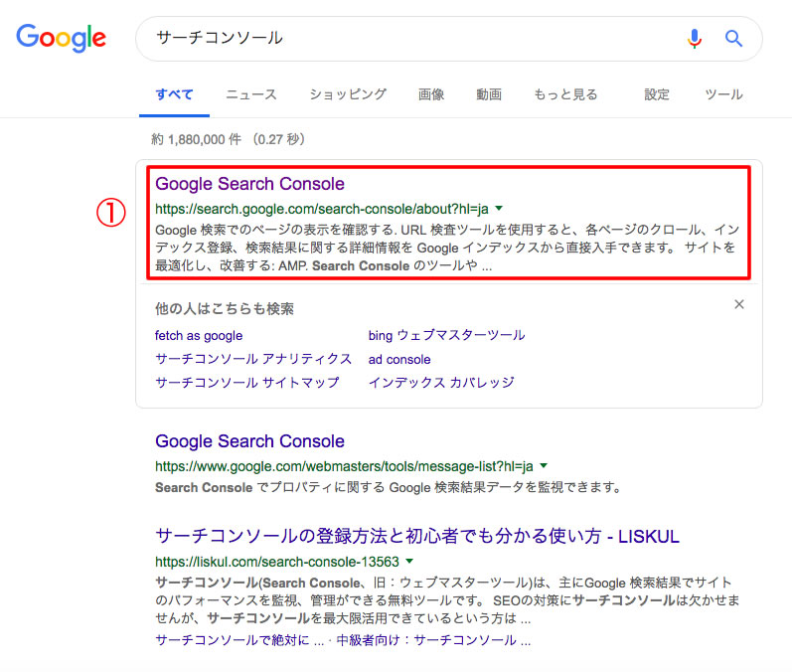
Task: Click the magnifying glass search icon
Action: click(x=733, y=39)
